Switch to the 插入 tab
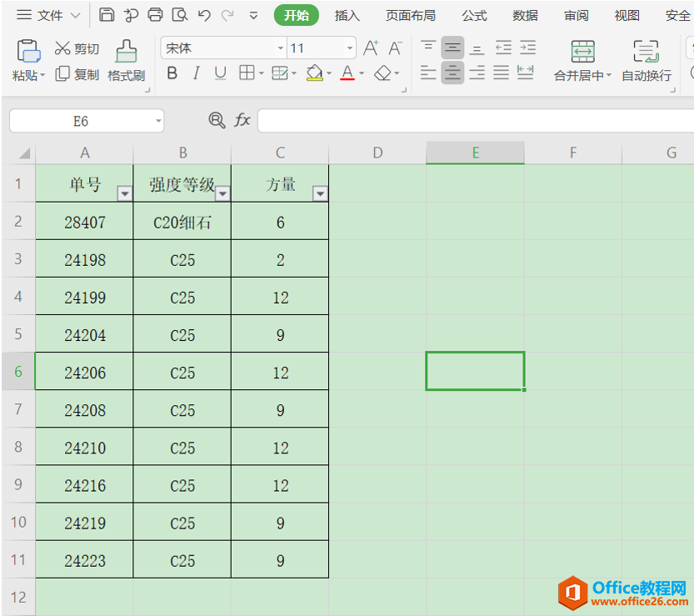 pyautogui.click(x=347, y=16)
